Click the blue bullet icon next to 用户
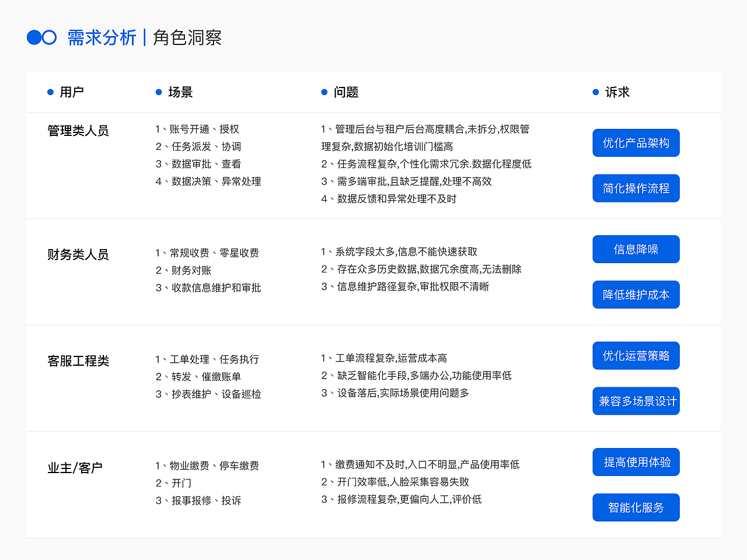 pos(49,92)
